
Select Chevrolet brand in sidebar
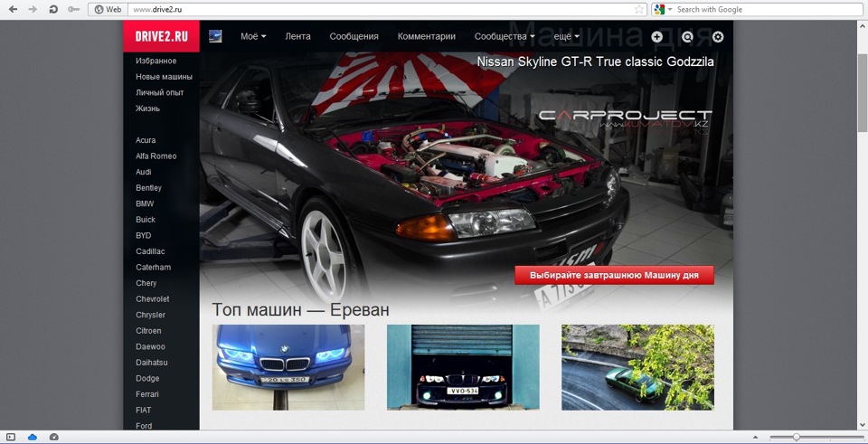(x=153, y=299)
